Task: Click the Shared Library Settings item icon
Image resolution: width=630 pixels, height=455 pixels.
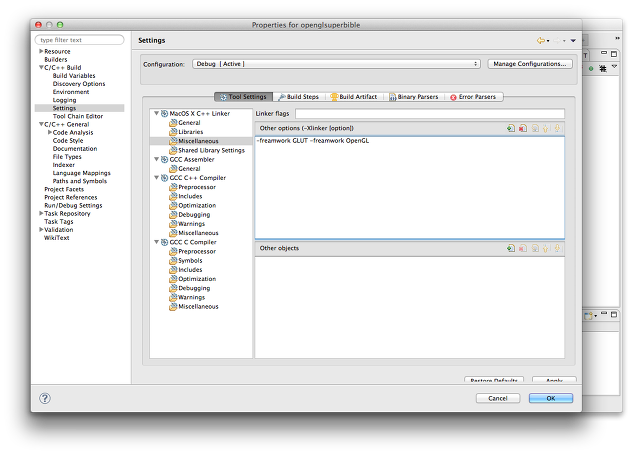Action: coord(173,150)
